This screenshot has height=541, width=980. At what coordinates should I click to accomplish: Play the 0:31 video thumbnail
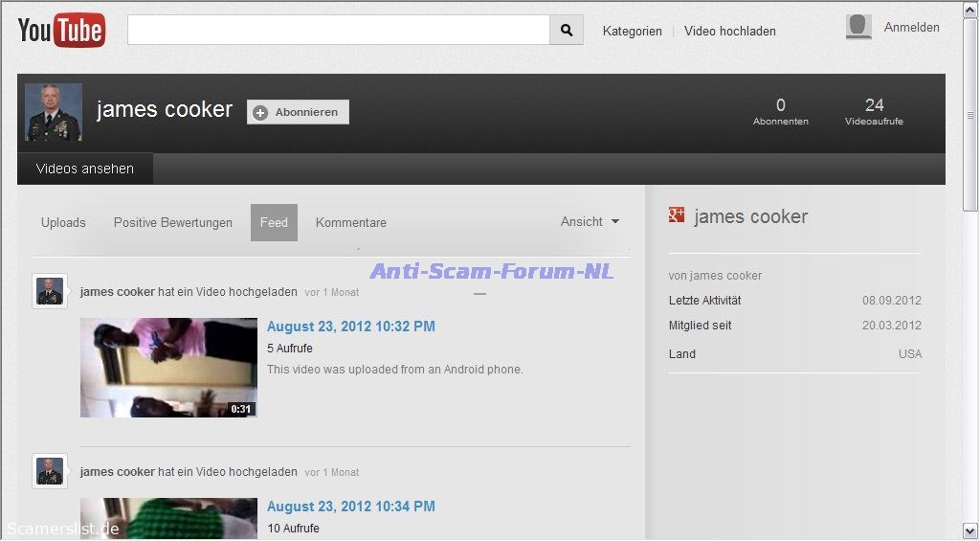tap(168, 368)
